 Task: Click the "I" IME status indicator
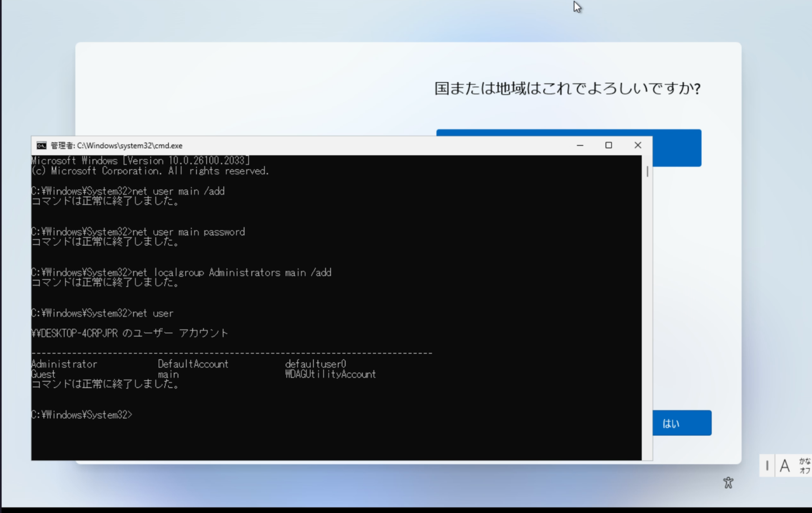click(768, 466)
